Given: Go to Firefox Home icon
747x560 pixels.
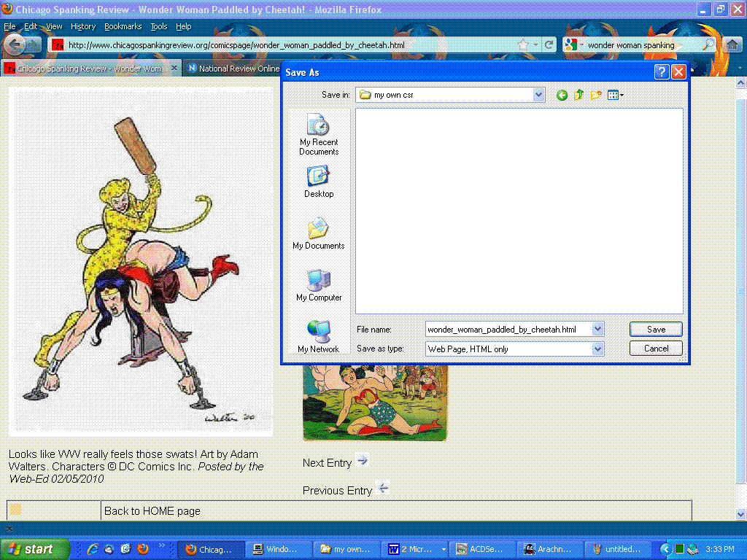Looking at the screenshot, I should (x=732, y=45).
